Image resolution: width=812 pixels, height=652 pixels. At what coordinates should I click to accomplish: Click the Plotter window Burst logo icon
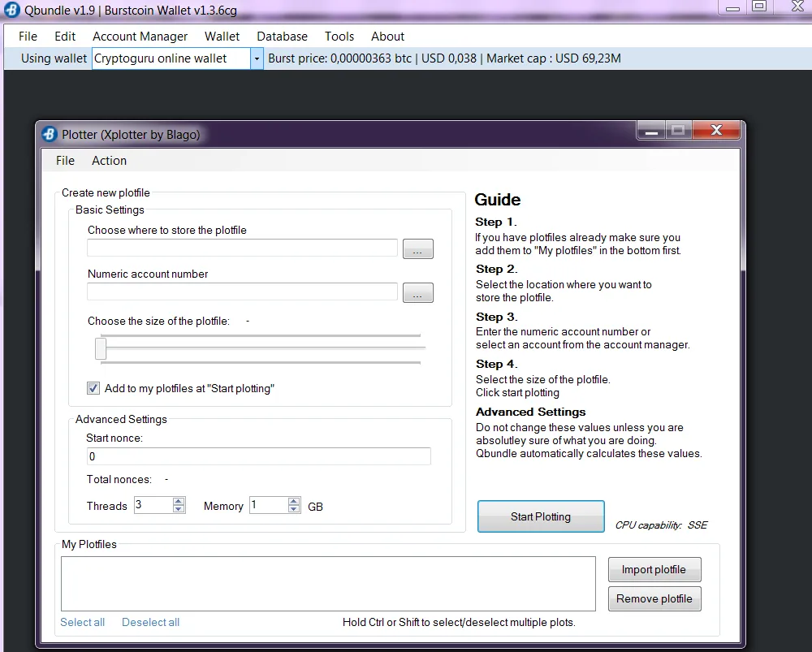click(50, 134)
